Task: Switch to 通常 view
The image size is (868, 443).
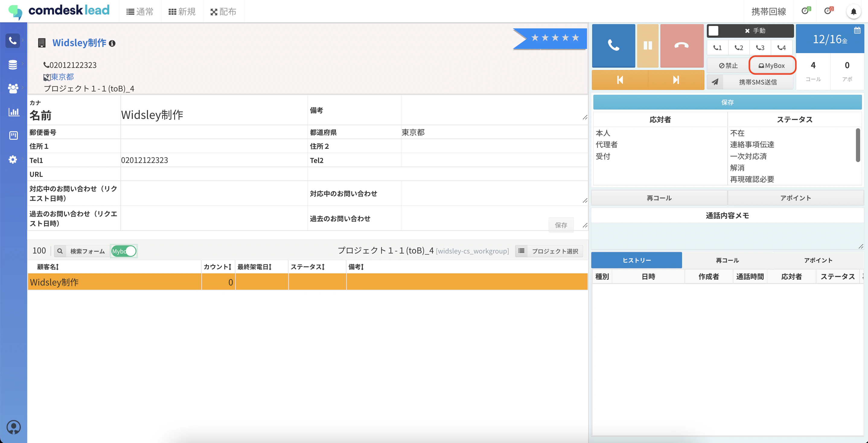Action: (x=140, y=12)
